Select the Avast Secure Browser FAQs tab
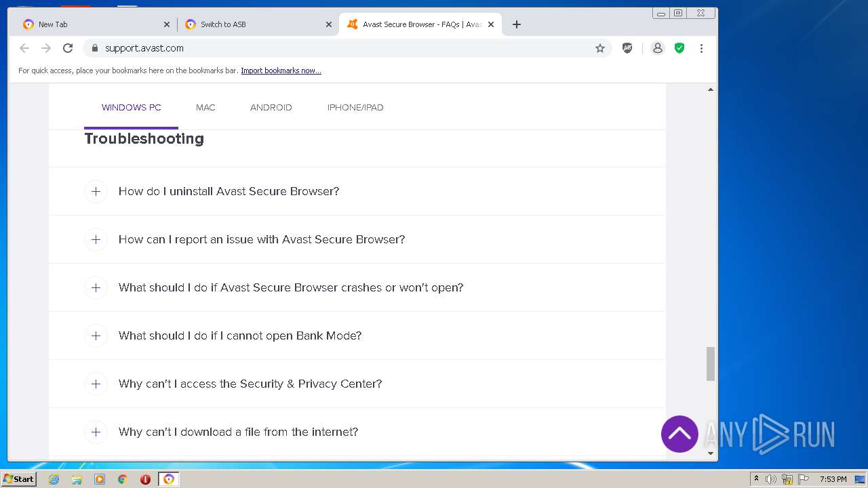Screen dimensions: 868x488 pos(420,24)
